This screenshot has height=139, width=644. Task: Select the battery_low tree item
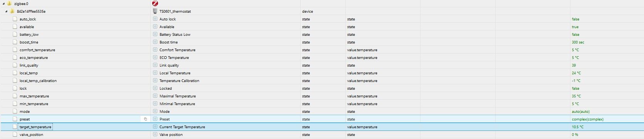click(29, 35)
